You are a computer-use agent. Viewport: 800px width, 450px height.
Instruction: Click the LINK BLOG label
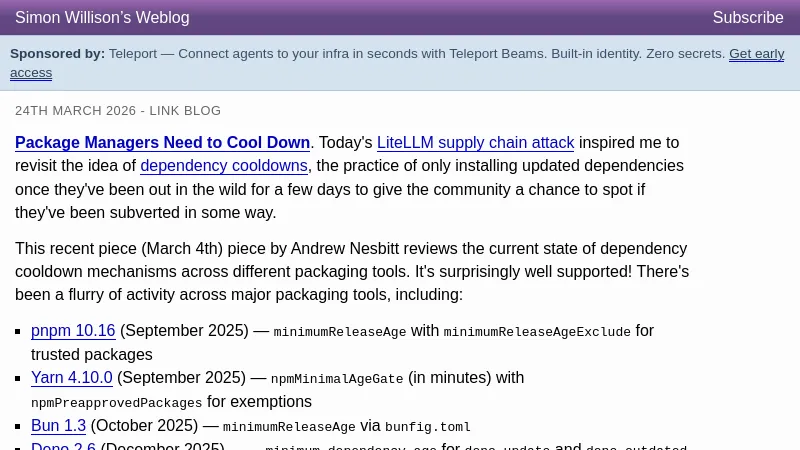(x=185, y=111)
